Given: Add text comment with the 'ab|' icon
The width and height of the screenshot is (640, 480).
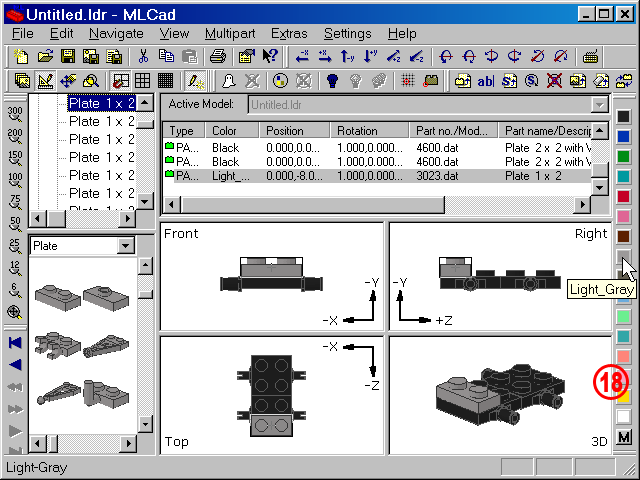Looking at the screenshot, I should point(486,81).
